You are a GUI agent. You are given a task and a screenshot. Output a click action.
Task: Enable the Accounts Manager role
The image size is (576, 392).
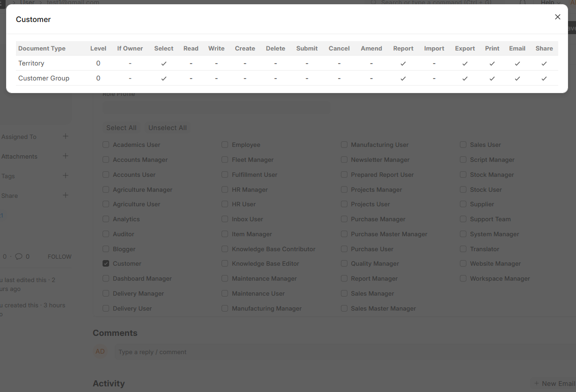[106, 160]
